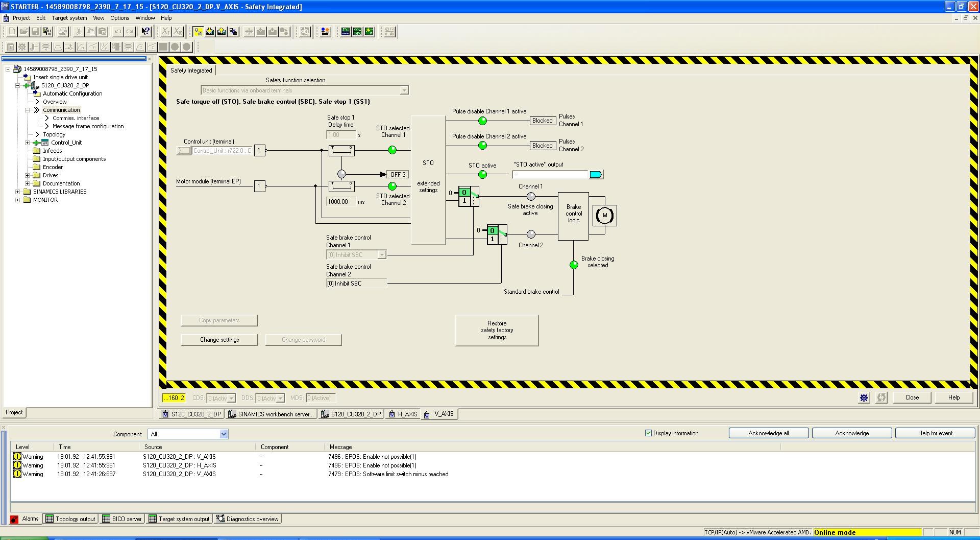Switch to the Topology output tab

70,519
